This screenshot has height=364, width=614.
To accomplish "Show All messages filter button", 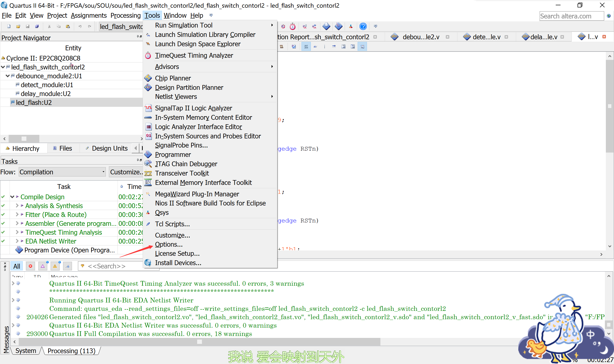I will (17, 266).
